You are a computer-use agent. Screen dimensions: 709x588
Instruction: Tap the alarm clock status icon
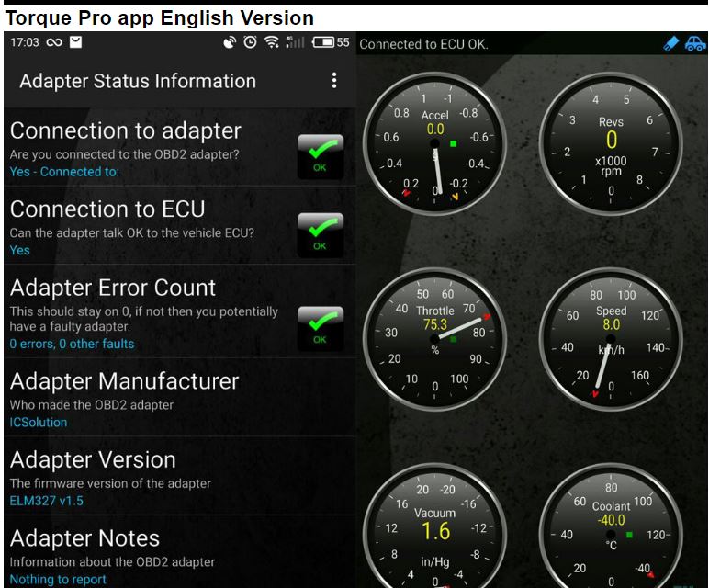[x=250, y=43]
